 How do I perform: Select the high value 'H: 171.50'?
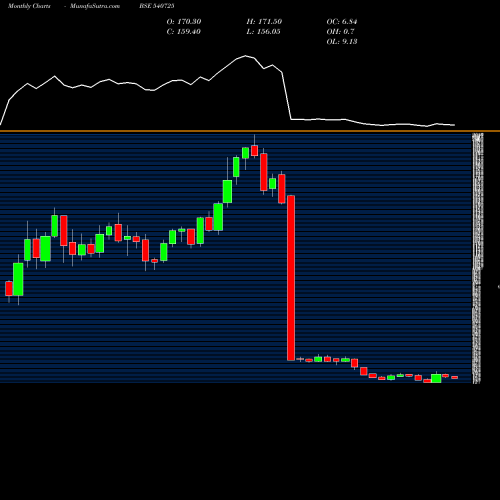[x=264, y=22]
